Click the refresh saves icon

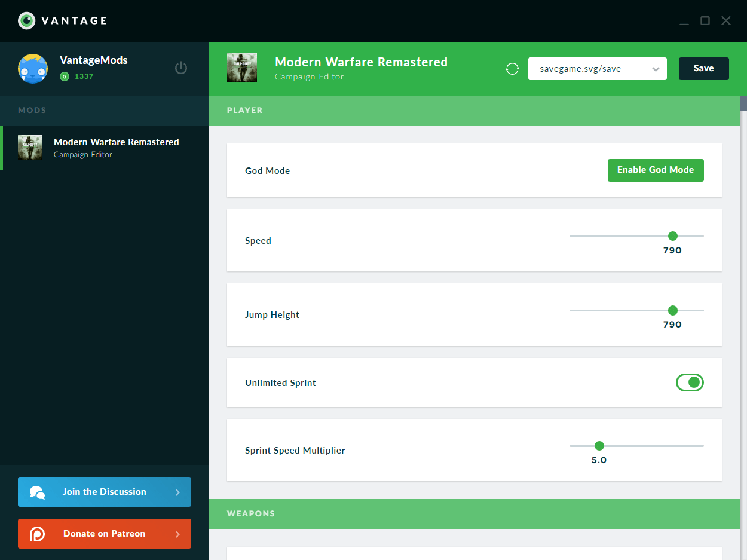click(x=512, y=69)
